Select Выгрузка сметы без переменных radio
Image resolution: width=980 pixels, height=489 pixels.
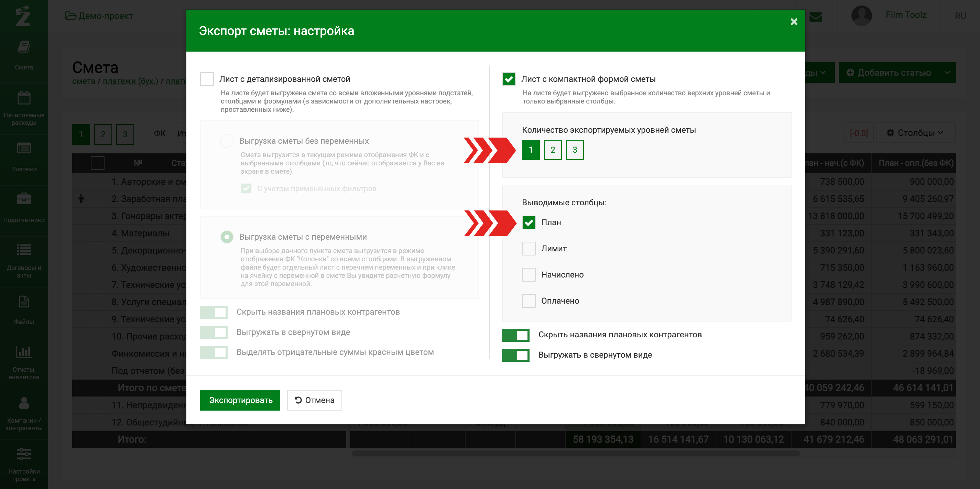pyautogui.click(x=227, y=141)
